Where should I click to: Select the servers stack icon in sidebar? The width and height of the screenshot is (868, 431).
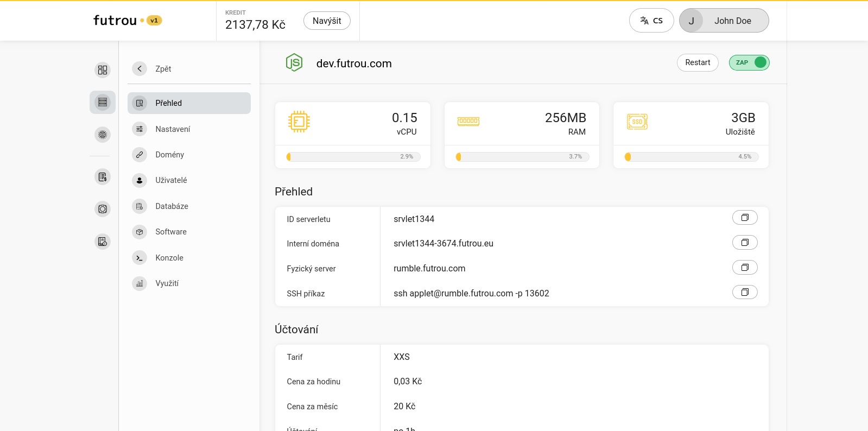(x=103, y=102)
